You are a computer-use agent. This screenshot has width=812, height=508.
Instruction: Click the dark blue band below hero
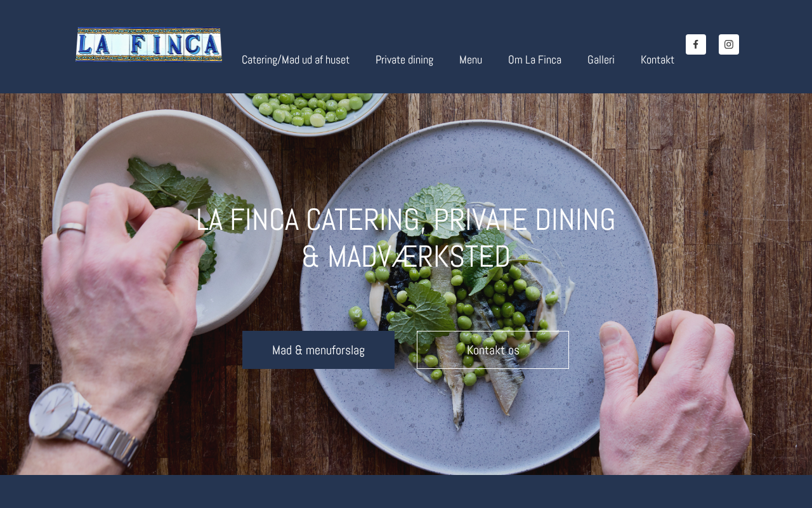[406, 491]
